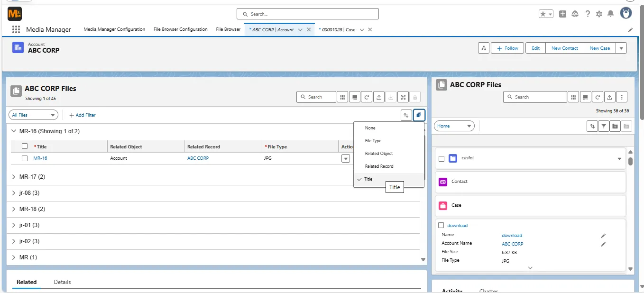Tick the checkbox for MR-16 row
Image resolution: width=644 pixels, height=293 pixels.
tap(25, 158)
